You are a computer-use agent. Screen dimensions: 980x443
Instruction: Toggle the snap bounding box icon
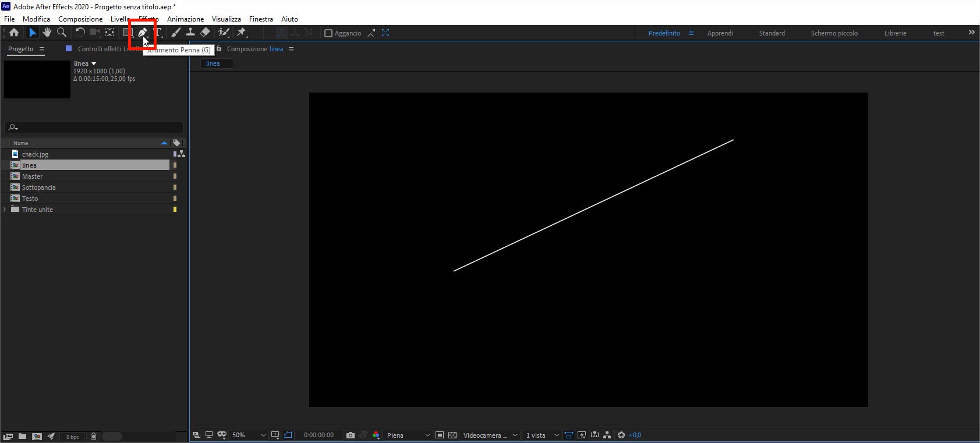click(x=385, y=33)
